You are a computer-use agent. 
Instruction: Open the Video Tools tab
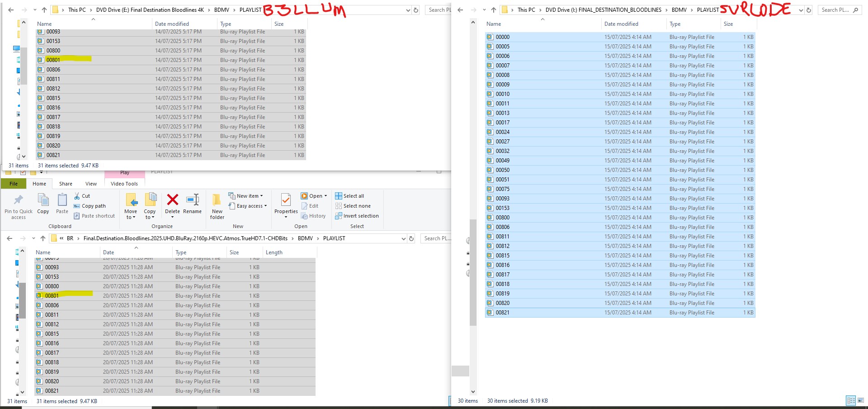124,184
